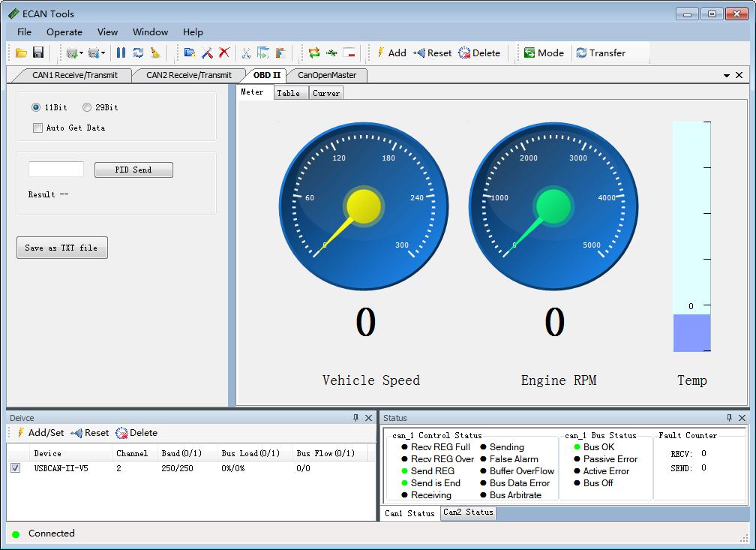Viewport: 756px width, 550px height.
Task: Open the second device dropdown arrow in toolbar
Action: pyautogui.click(x=103, y=53)
